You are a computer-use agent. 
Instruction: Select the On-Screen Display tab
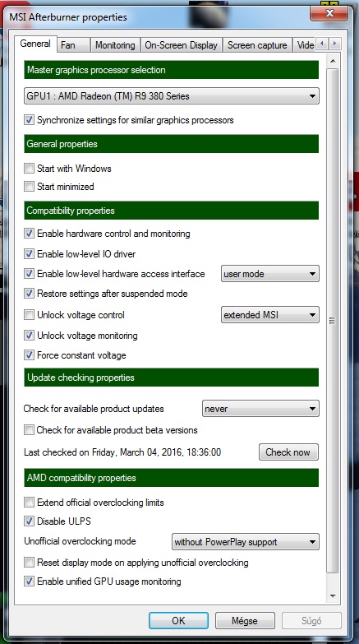point(182,45)
